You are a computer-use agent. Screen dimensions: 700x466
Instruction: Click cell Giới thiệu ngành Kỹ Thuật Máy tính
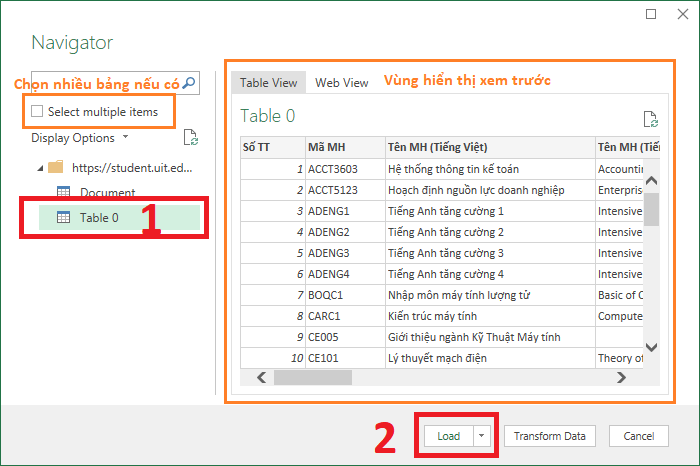tap(490, 337)
